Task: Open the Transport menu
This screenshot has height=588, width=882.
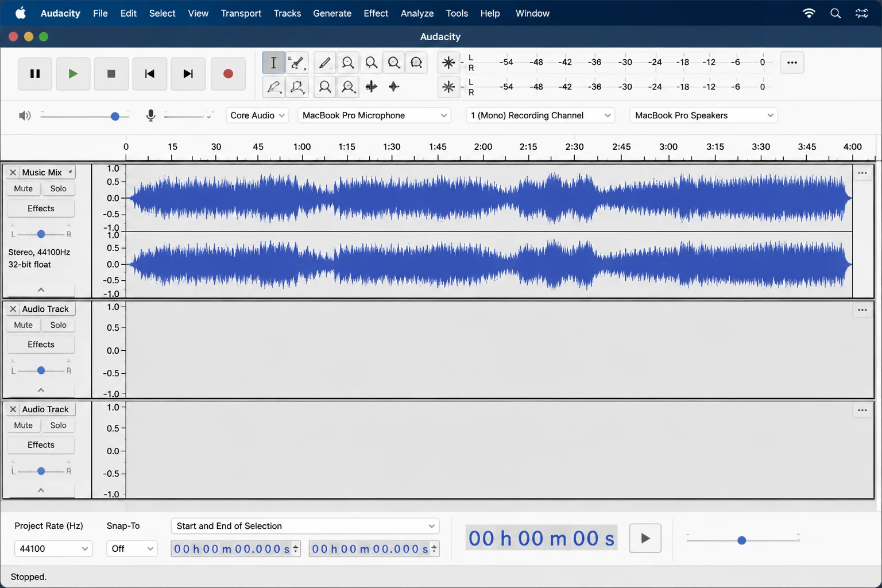Action: pyautogui.click(x=241, y=13)
